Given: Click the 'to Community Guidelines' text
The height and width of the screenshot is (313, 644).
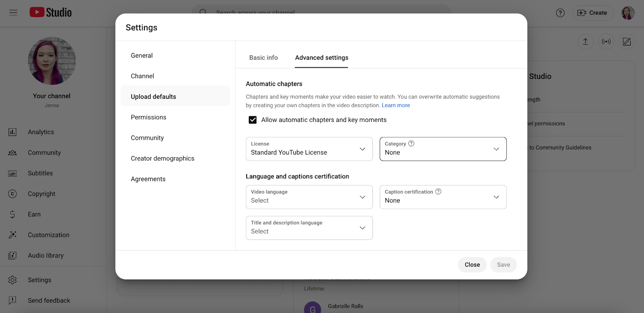Looking at the screenshot, I should tap(560, 148).
